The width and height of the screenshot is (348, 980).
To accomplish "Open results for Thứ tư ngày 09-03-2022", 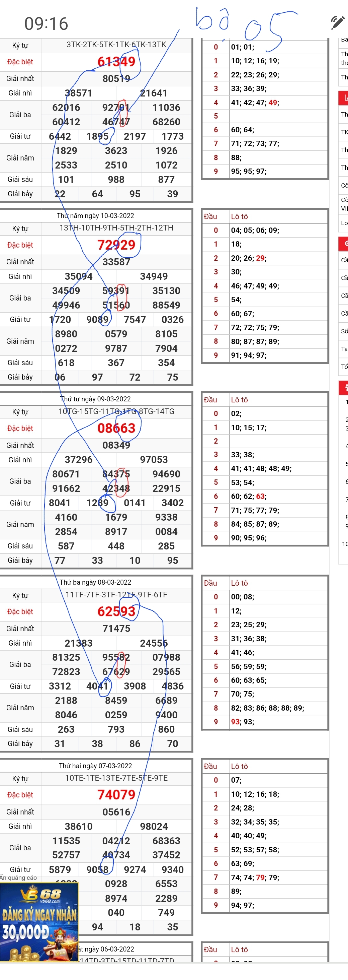I will [95, 399].
